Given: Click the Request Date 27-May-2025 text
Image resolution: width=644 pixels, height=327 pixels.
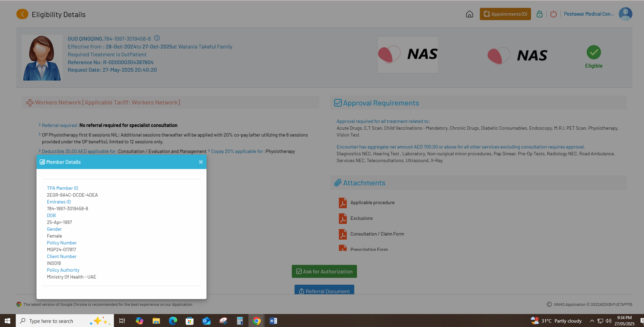Looking at the screenshot, I should point(112,70).
